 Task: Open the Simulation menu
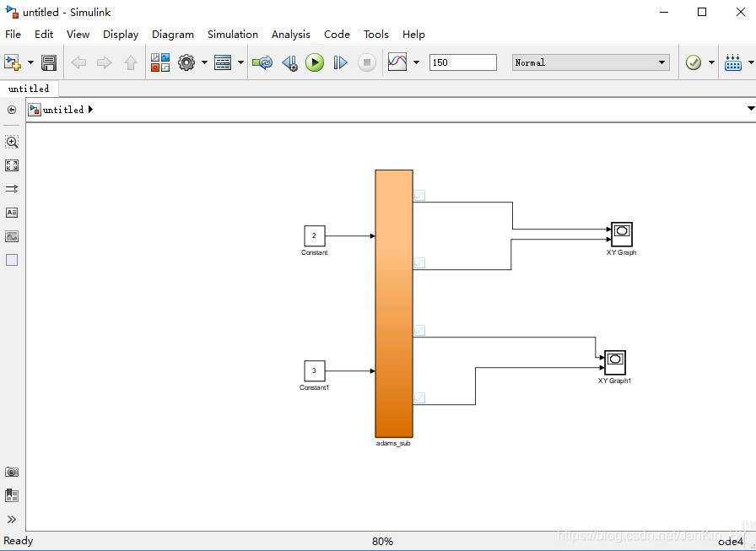coord(232,35)
